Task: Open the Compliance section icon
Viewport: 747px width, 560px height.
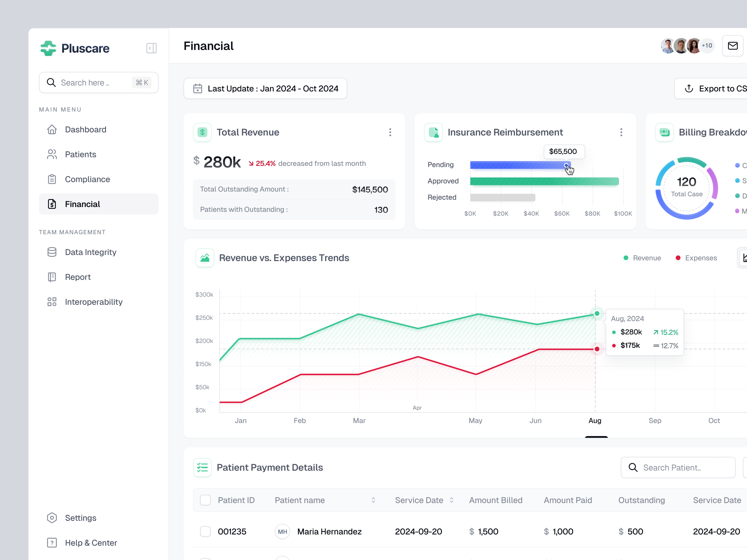Action: pyautogui.click(x=52, y=179)
